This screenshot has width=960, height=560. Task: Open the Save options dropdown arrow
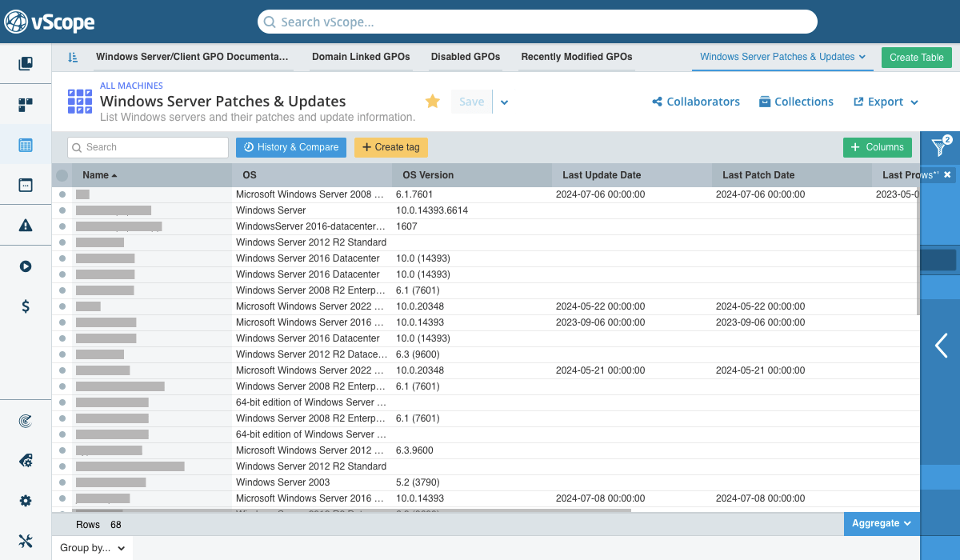click(x=505, y=102)
